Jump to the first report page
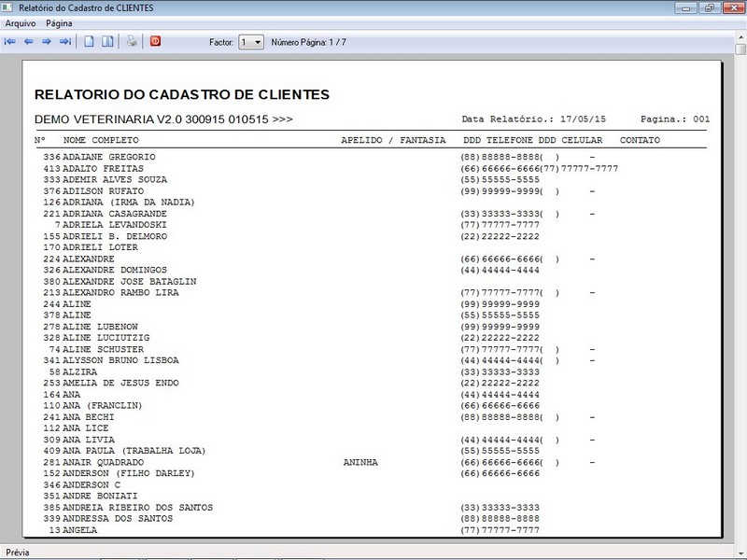Image resolution: width=747 pixels, height=560 pixels. pos(10,42)
